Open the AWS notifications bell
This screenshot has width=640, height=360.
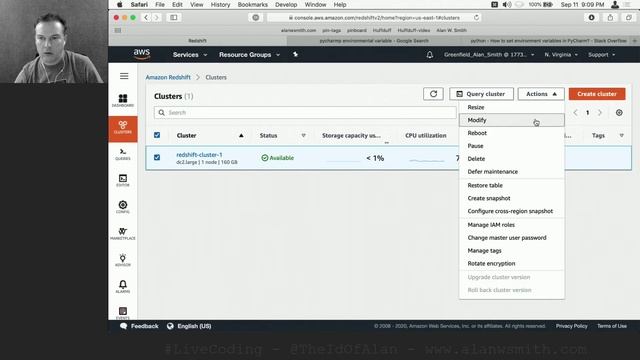(x=429, y=55)
